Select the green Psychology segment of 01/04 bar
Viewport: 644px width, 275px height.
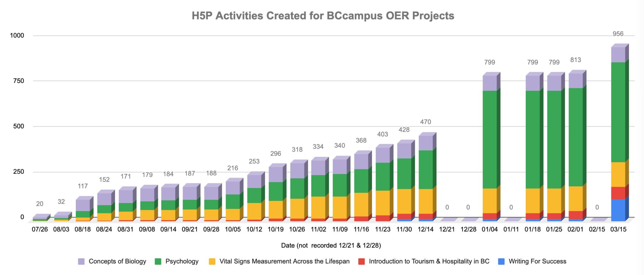point(490,140)
